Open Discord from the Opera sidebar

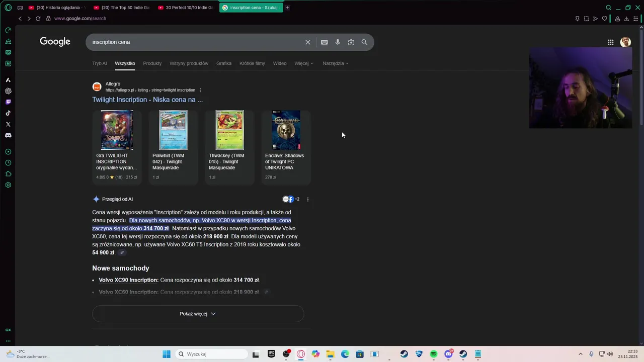tap(8, 135)
